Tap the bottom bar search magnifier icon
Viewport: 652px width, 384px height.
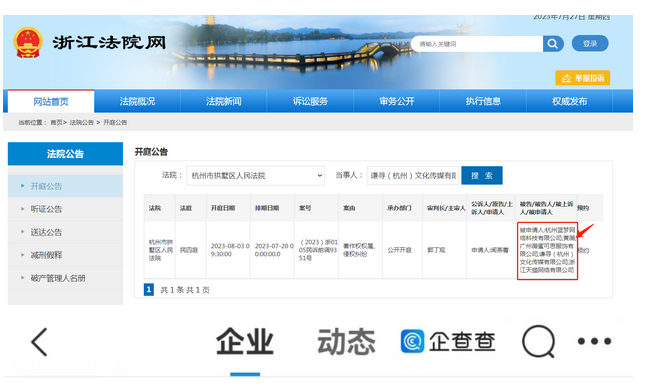click(539, 342)
